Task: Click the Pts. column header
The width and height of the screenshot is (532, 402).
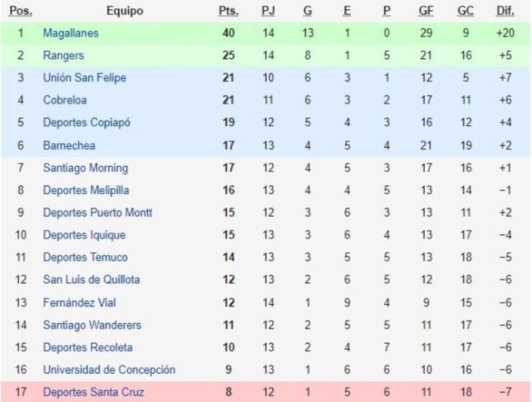Action: point(229,11)
